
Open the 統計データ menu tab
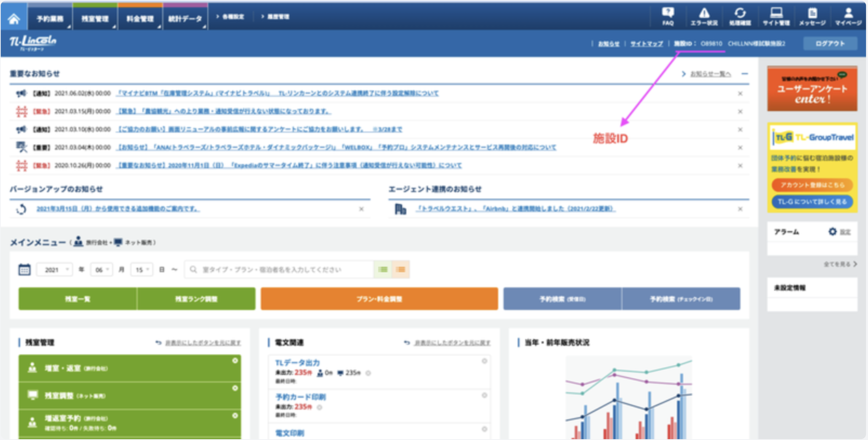coord(185,19)
